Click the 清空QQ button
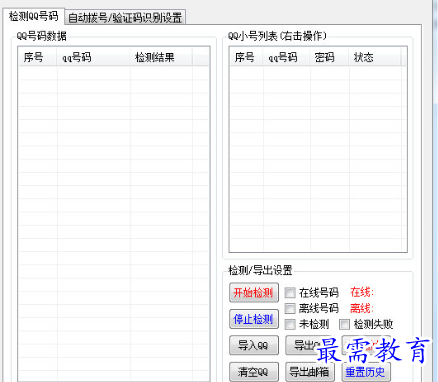 254,372
